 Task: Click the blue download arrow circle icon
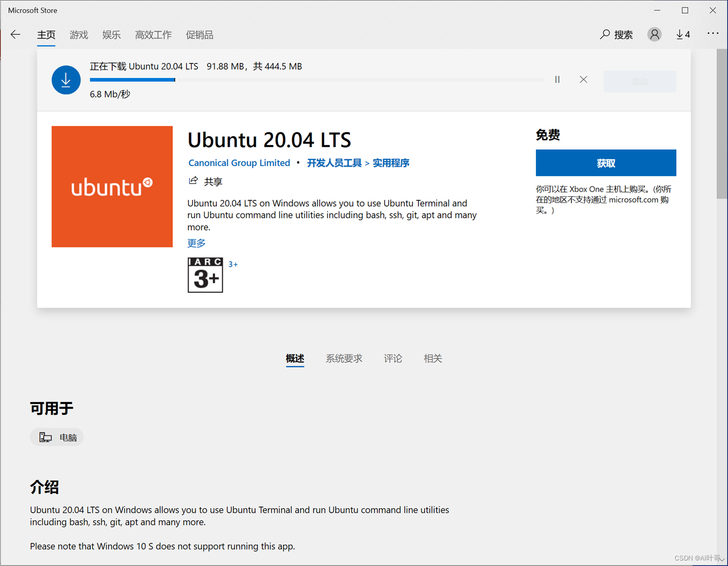[66, 80]
